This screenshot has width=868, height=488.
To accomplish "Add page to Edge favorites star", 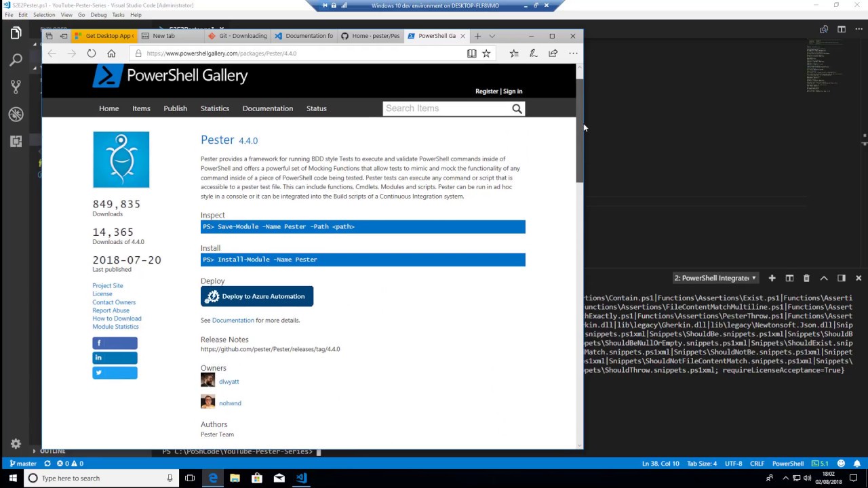I will pyautogui.click(x=486, y=54).
